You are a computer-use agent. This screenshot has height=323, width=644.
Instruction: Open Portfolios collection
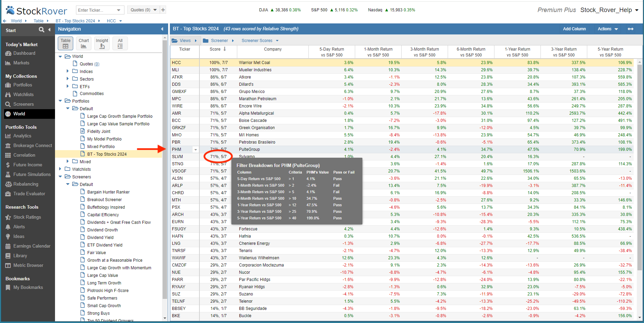click(23, 85)
